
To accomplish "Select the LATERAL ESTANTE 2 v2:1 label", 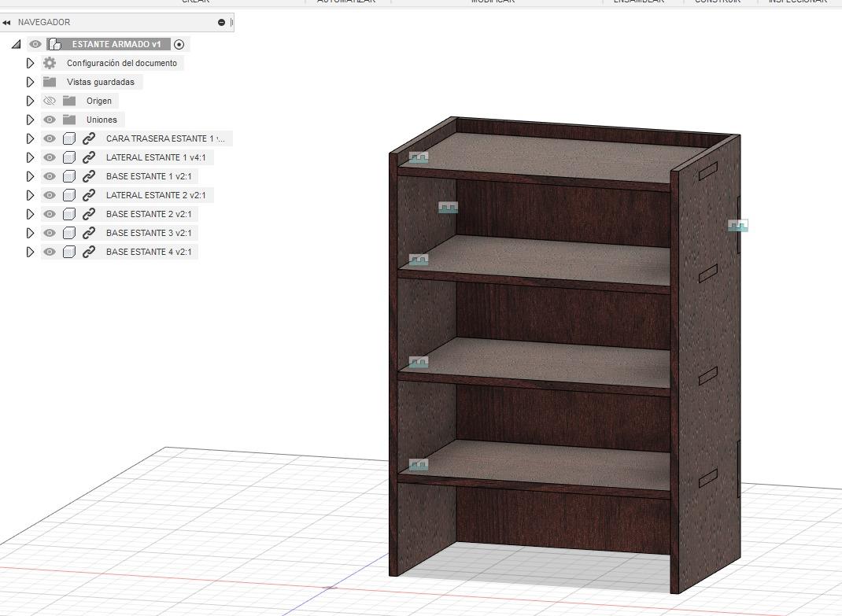I will tap(156, 195).
